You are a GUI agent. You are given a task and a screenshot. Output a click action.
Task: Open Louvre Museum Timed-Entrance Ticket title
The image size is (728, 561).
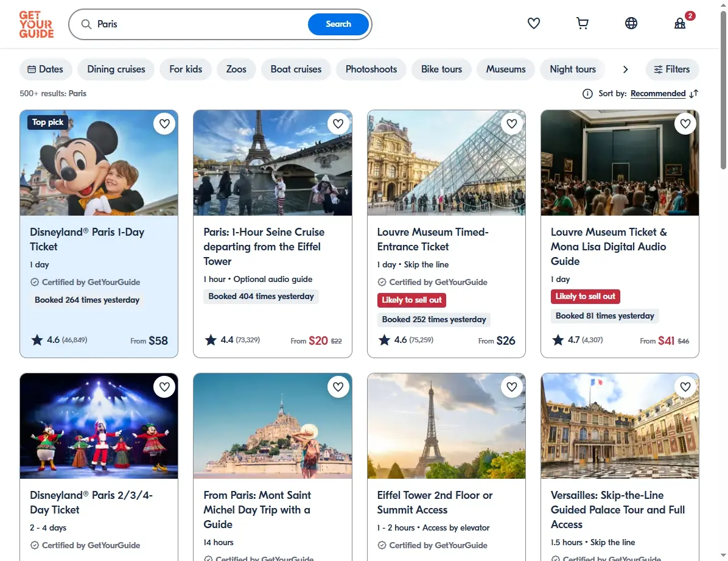[433, 239]
